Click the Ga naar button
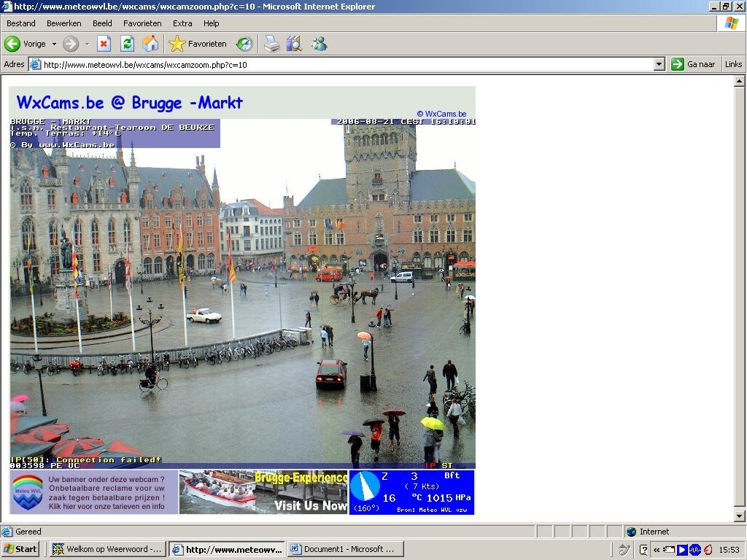The width and height of the screenshot is (747, 560). [693, 64]
